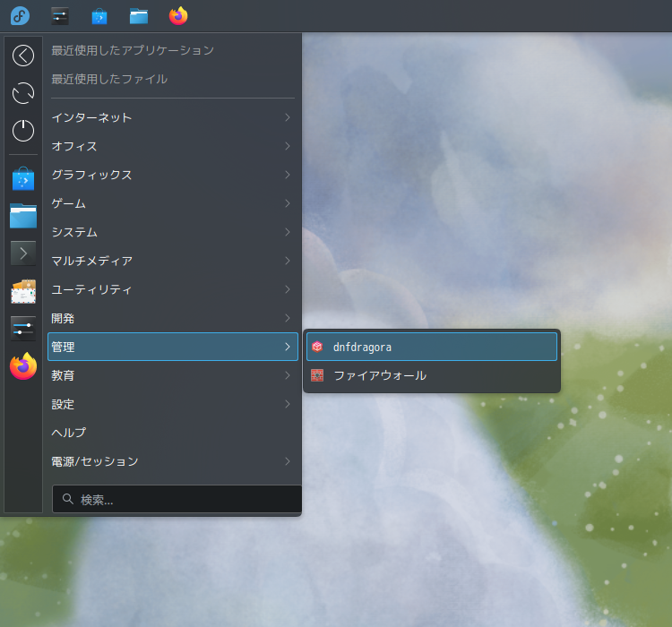Focus the 検索 search field
Viewport: 672px width, 627px height.
pos(177,499)
